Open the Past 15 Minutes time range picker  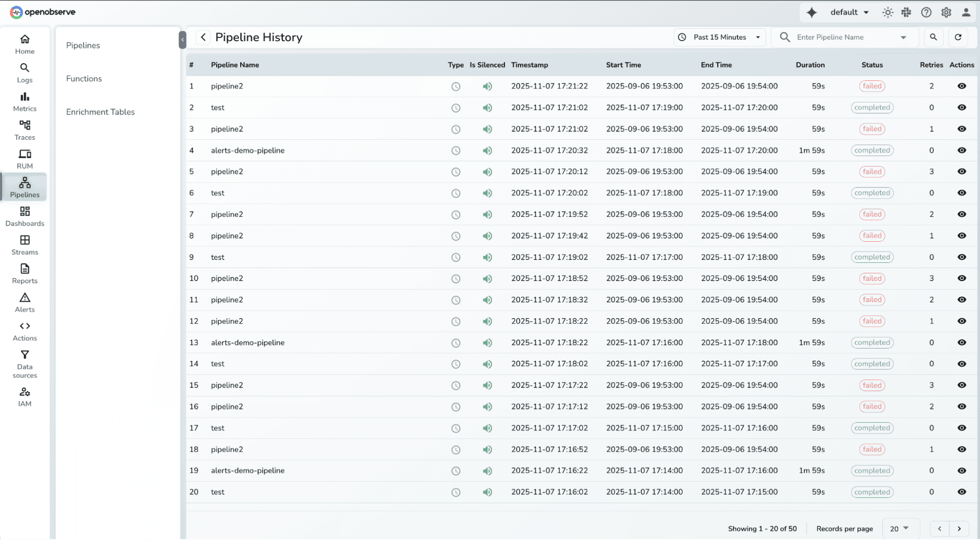719,37
